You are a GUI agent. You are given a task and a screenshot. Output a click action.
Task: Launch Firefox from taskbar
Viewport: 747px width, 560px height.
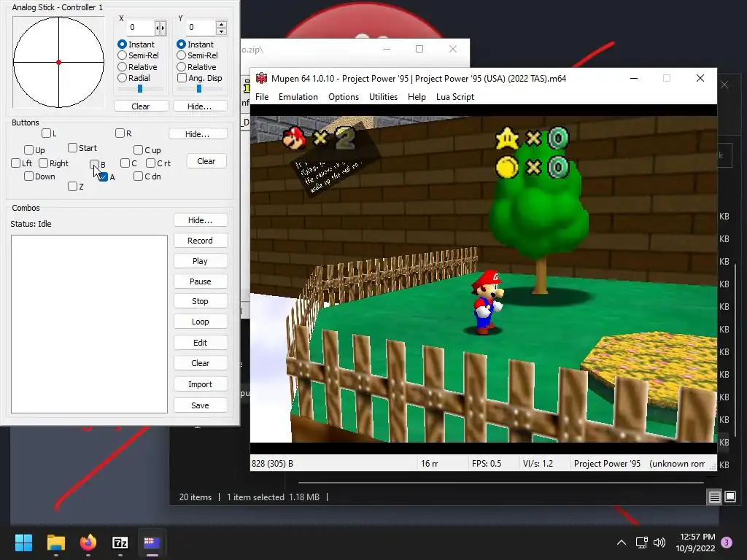(88, 542)
